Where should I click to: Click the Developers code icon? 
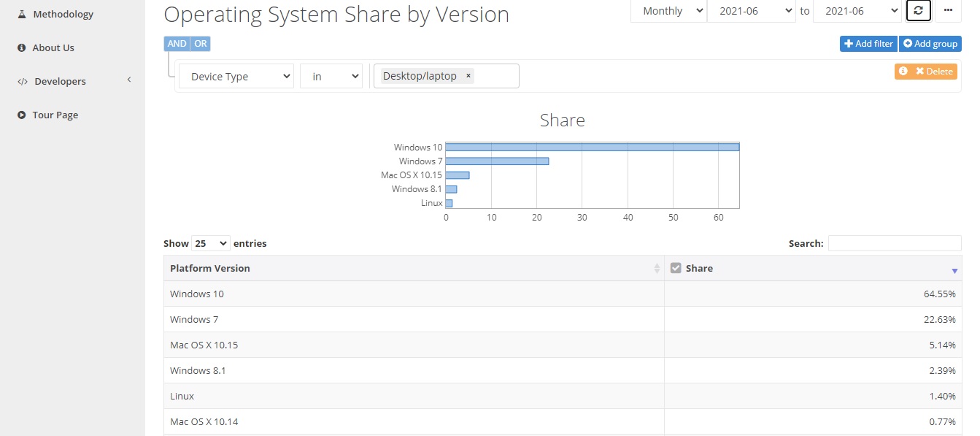coord(22,81)
